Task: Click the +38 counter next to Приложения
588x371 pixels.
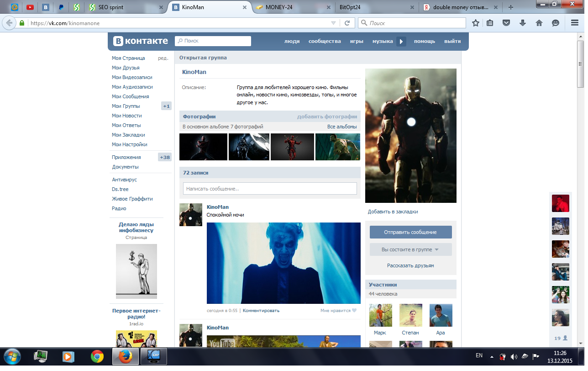Action: point(164,157)
